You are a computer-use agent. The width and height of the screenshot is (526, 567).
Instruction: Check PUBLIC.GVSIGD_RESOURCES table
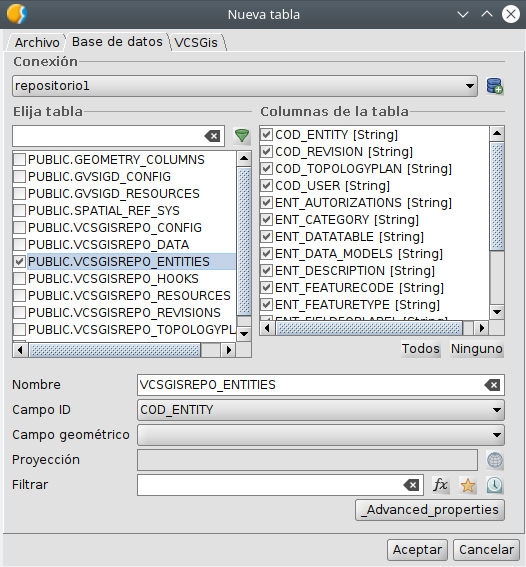20,193
